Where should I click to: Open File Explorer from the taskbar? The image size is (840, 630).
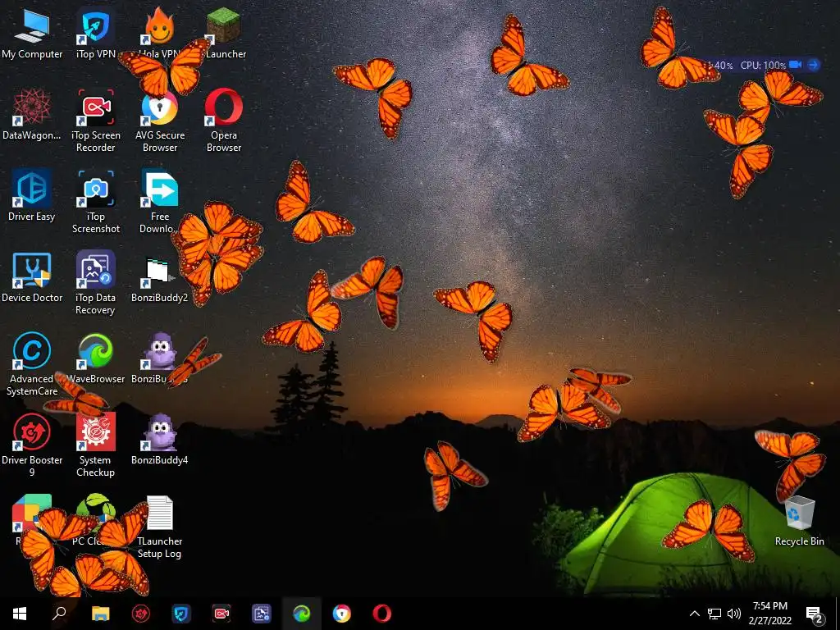(x=100, y=614)
